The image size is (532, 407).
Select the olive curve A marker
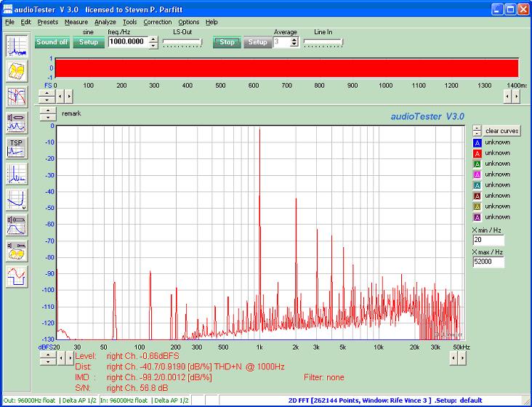coord(477,206)
